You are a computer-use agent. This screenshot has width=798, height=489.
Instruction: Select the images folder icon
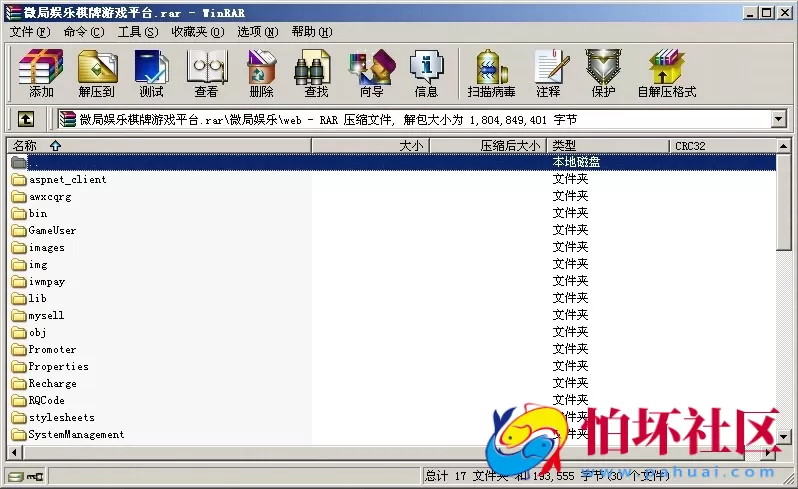pos(19,248)
